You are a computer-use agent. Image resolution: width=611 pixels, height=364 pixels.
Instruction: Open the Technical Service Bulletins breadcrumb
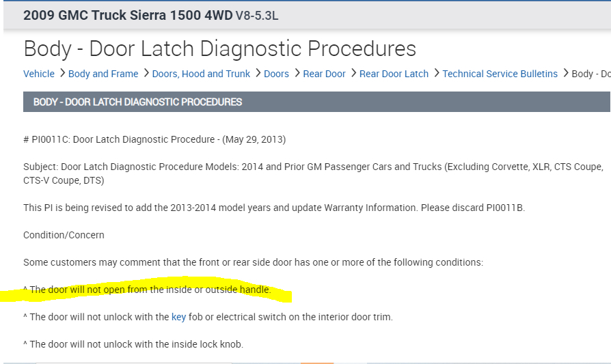(500, 74)
